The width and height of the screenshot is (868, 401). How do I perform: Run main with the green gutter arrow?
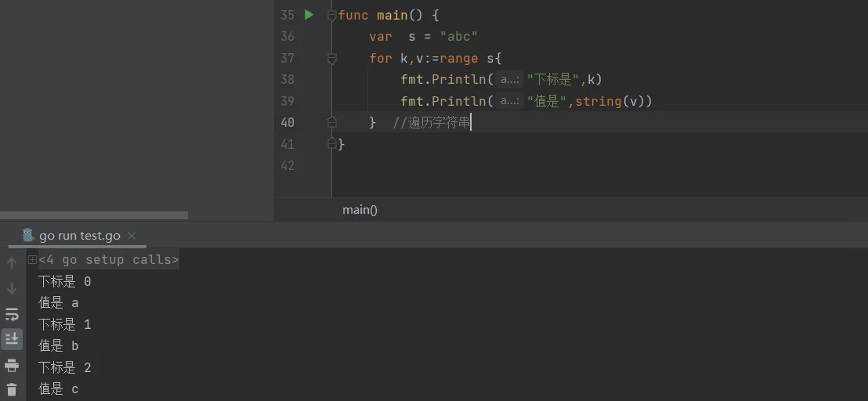[x=309, y=15]
